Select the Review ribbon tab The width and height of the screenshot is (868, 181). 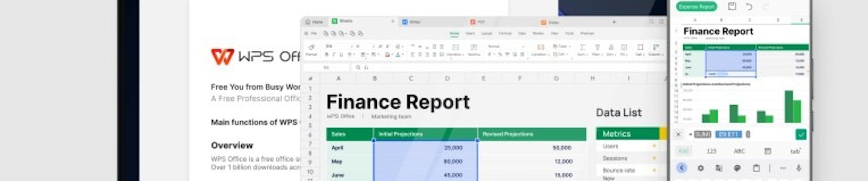[x=538, y=33]
